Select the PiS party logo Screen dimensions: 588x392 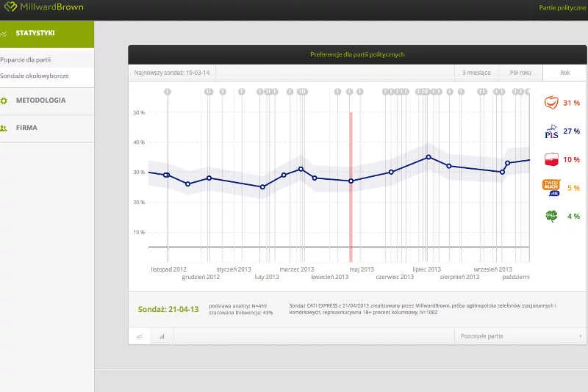tap(551, 131)
